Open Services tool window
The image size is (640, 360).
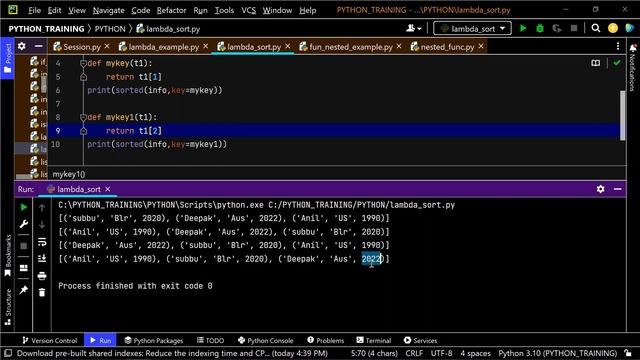420,340
